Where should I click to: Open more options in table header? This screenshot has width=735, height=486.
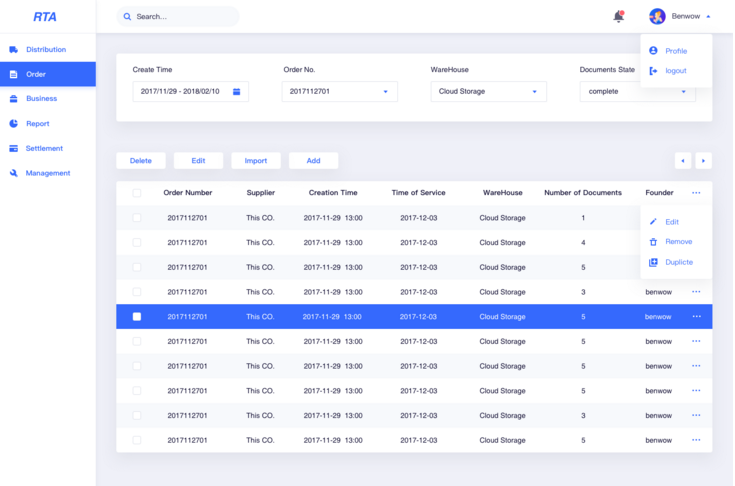point(696,193)
